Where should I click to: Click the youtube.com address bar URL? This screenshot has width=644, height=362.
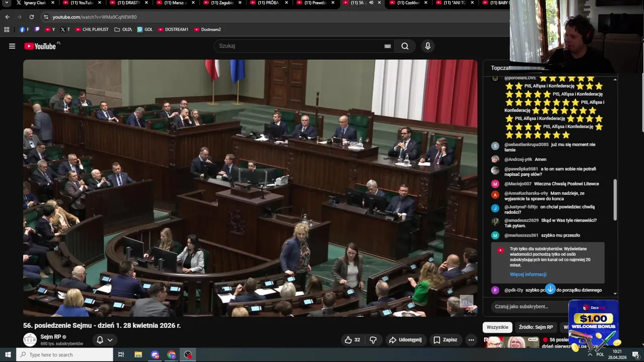(95, 17)
